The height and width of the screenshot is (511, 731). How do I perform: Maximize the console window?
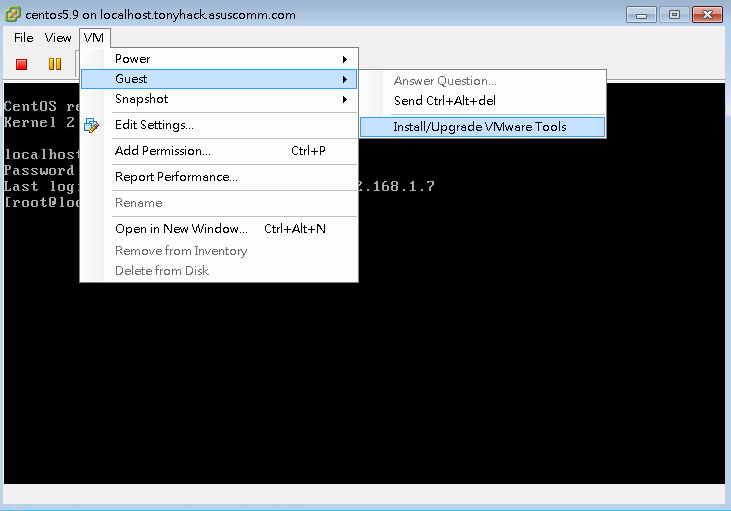click(674, 15)
